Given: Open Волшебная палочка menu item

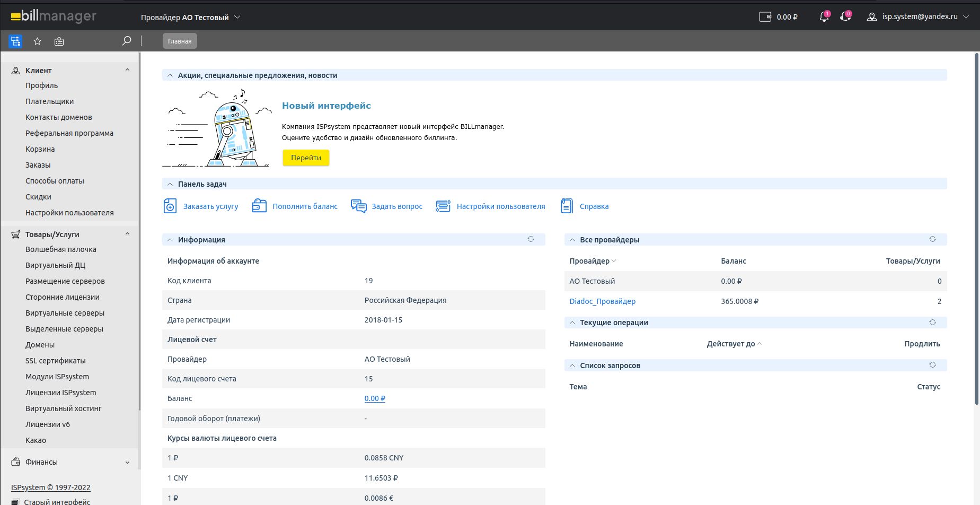Looking at the screenshot, I should (61, 249).
